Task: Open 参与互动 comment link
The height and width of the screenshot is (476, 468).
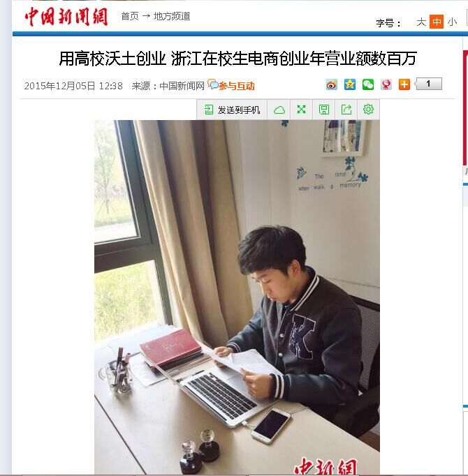Action: pyautogui.click(x=231, y=85)
